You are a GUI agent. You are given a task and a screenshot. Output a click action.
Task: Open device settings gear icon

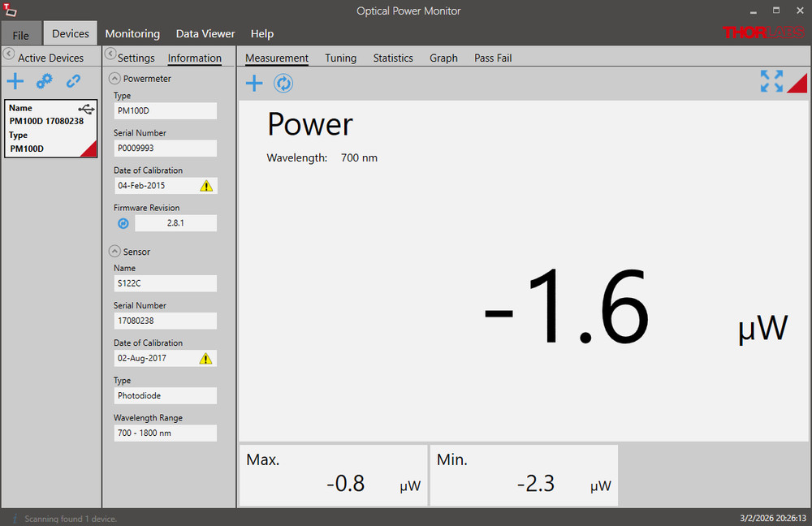pos(44,81)
